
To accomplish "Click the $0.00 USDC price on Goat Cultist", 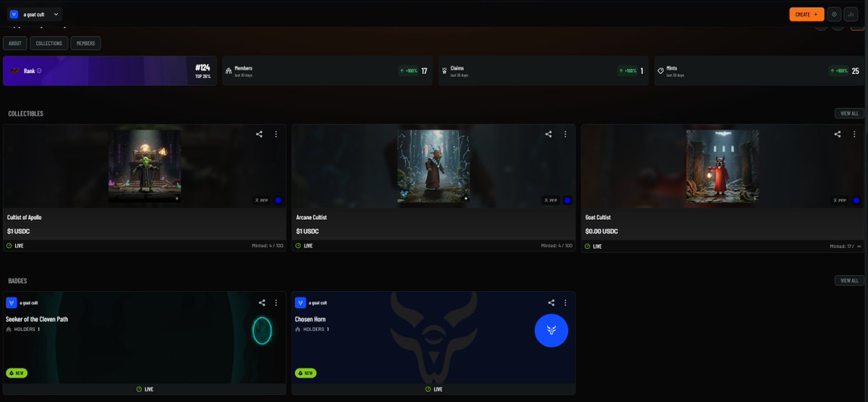I will pyautogui.click(x=602, y=231).
